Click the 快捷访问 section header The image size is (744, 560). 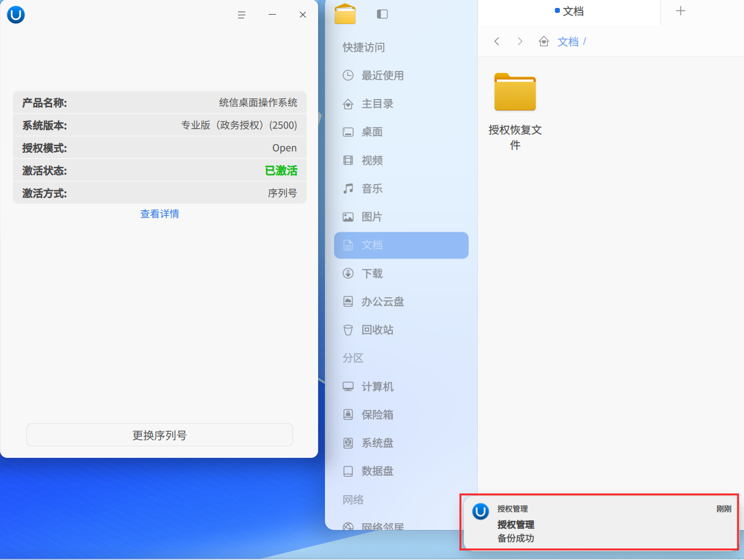(363, 48)
